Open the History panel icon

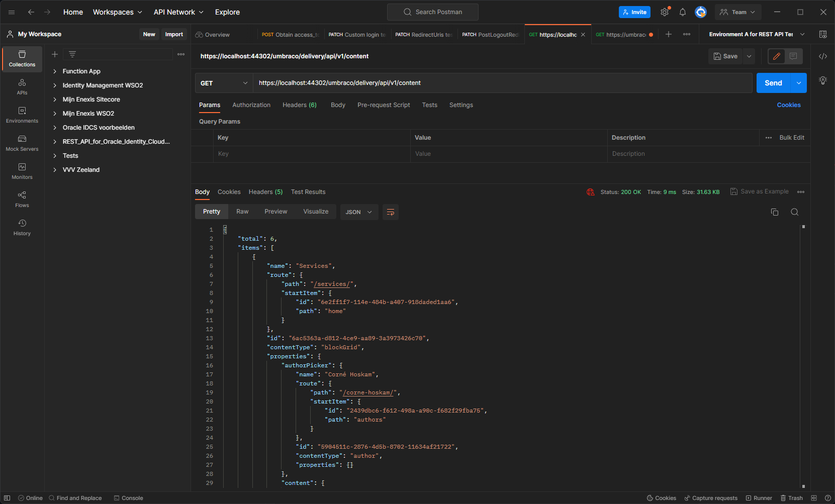[x=22, y=227]
